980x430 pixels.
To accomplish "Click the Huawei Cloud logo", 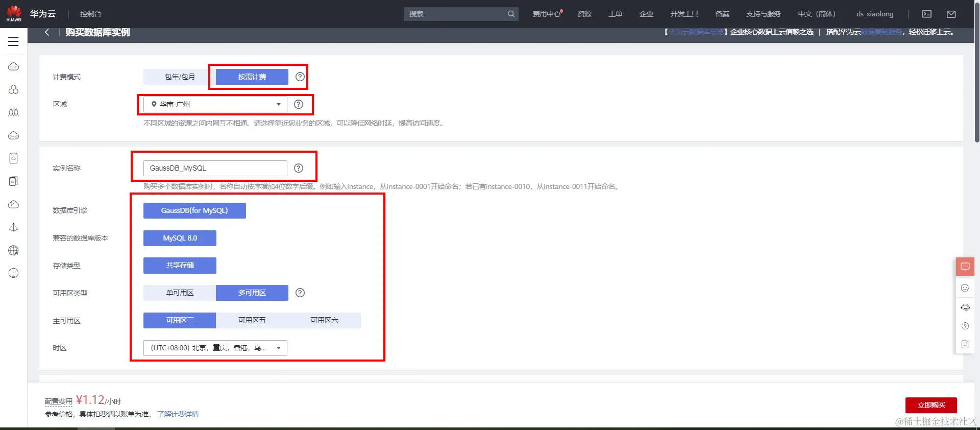I will 14,14.
